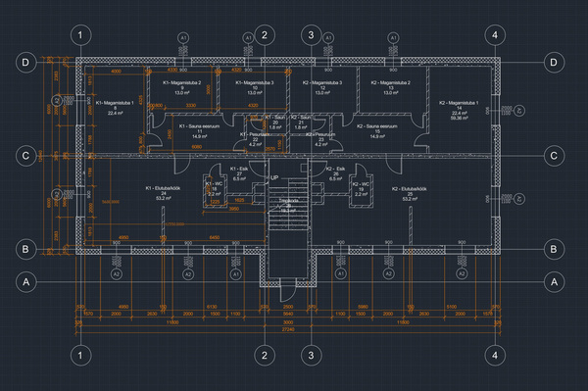
Task: Click the 27240 overall dimension text
Action: pos(288,329)
